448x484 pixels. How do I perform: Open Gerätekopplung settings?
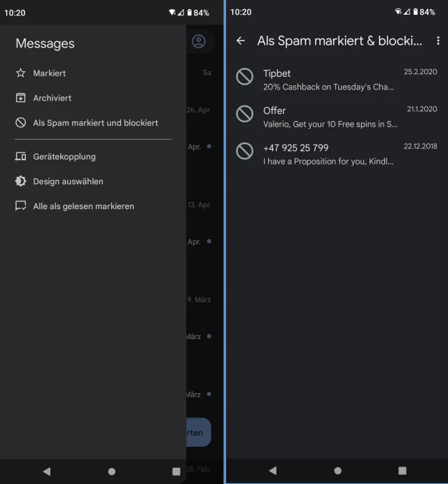pyautogui.click(x=64, y=157)
